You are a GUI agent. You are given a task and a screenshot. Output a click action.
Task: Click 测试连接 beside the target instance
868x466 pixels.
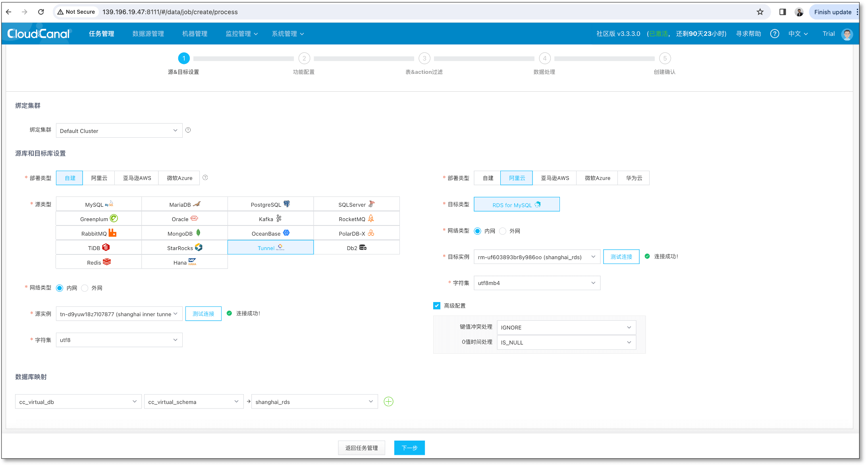coord(621,257)
